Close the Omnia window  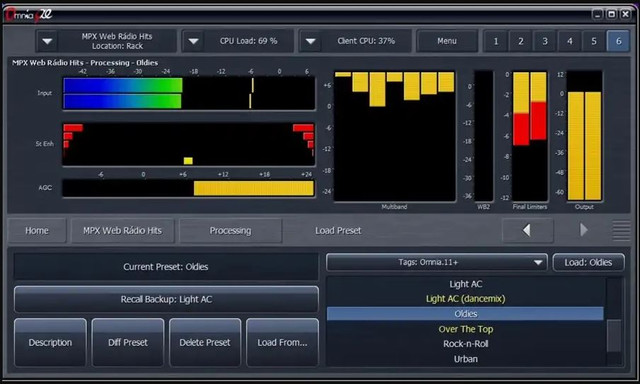click(x=625, y=15)
